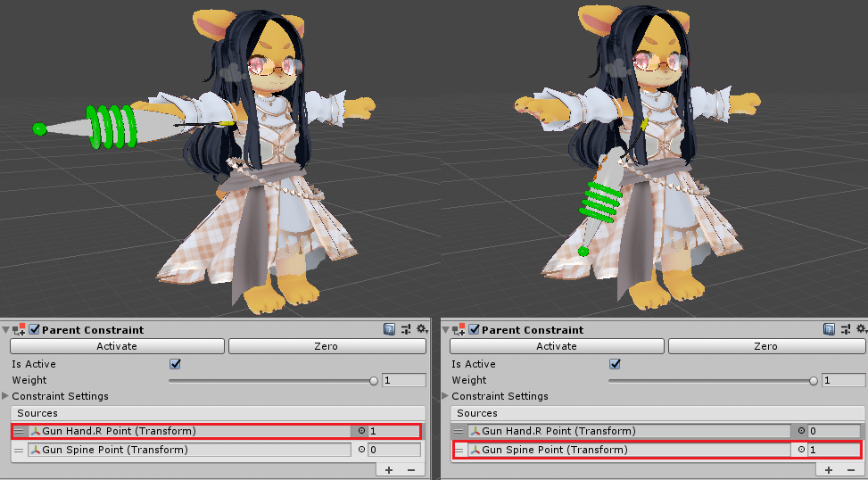Click Parent Constraint component icon in left inspector
This screenshot has width=868, height=480.
pyautogui.click(x=19, y=329)
